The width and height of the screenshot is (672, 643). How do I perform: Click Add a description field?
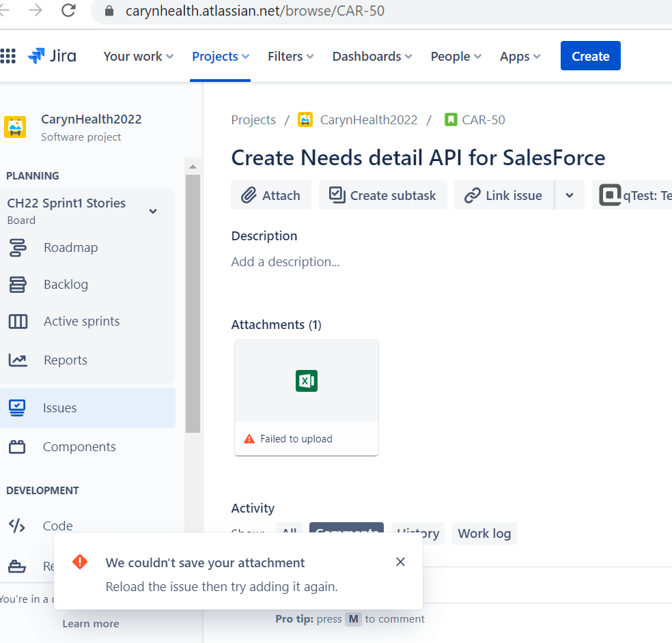(285, 261)
